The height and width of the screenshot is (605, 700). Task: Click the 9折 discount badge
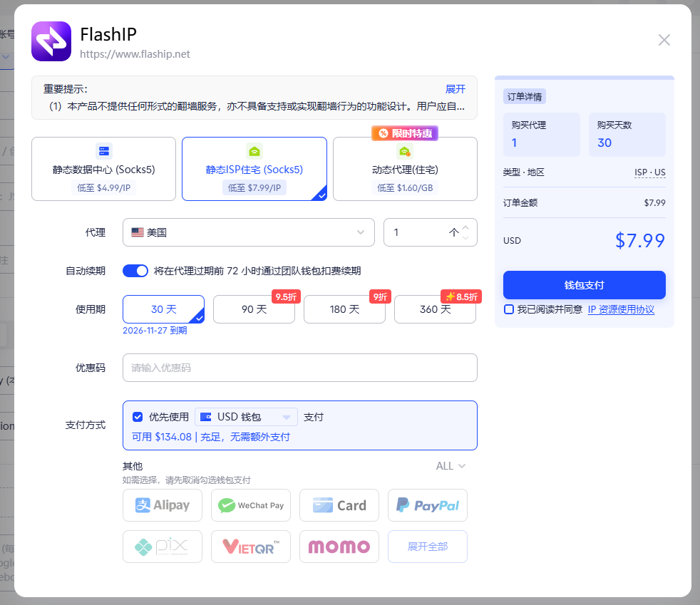pos(380,296)
